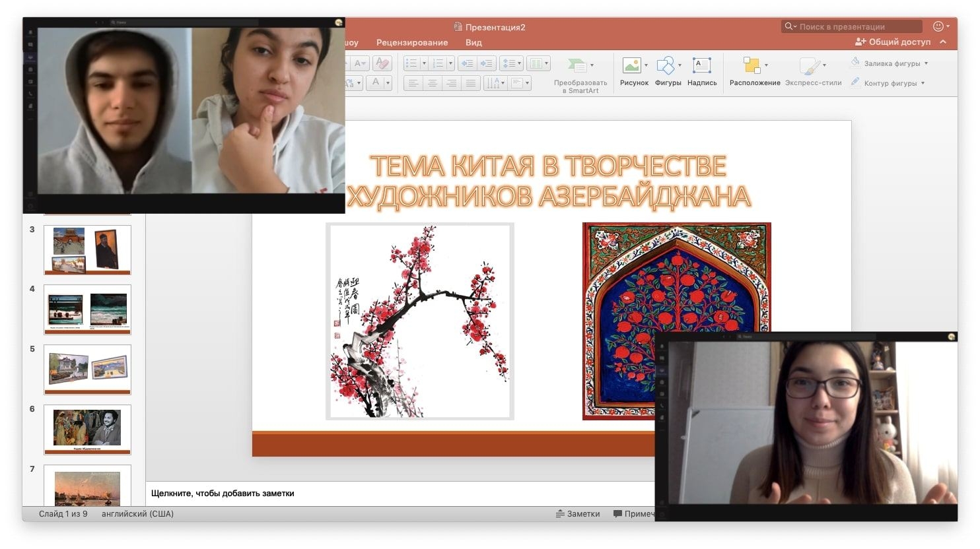Click the search bar in top-left Teams window
The height and width of the screenshot is (549, 980).
(x=184, y=22)
